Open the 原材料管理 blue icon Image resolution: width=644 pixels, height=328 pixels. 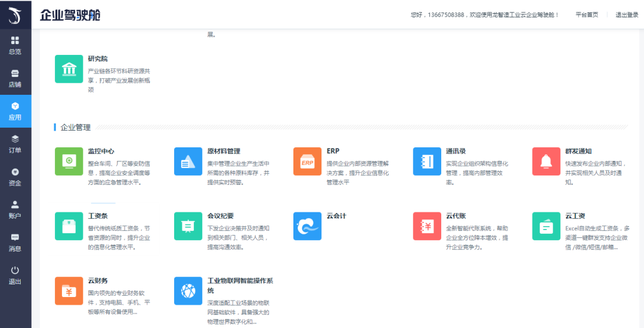[x=188, y=161]
